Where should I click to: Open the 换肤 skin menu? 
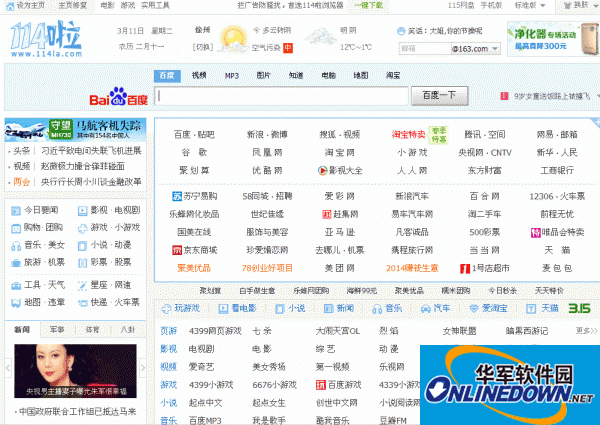tap(581, 5)
